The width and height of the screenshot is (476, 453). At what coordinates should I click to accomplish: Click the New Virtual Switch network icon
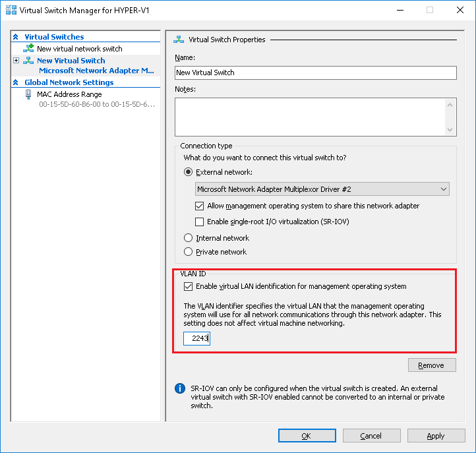click(x=28, y=61)
